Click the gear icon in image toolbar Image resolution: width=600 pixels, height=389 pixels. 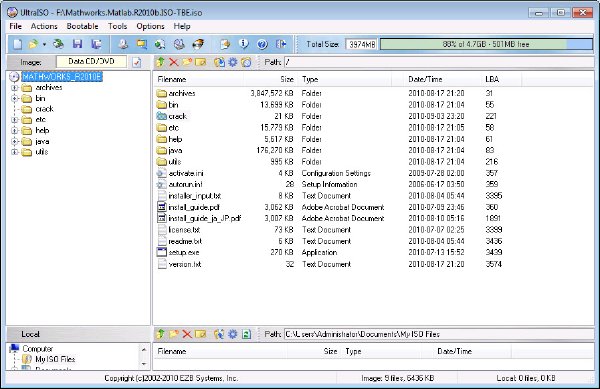[x=233, y=62]
